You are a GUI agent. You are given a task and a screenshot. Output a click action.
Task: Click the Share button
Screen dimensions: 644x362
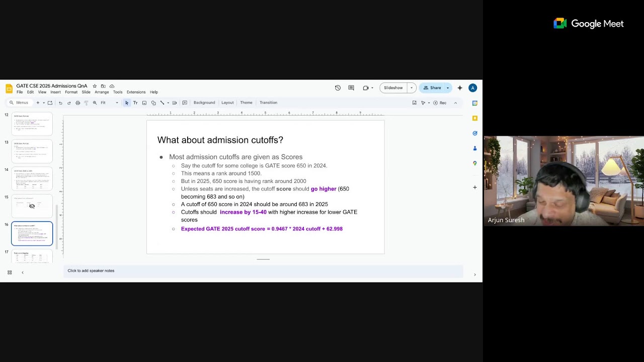click(x=432, y=88)
